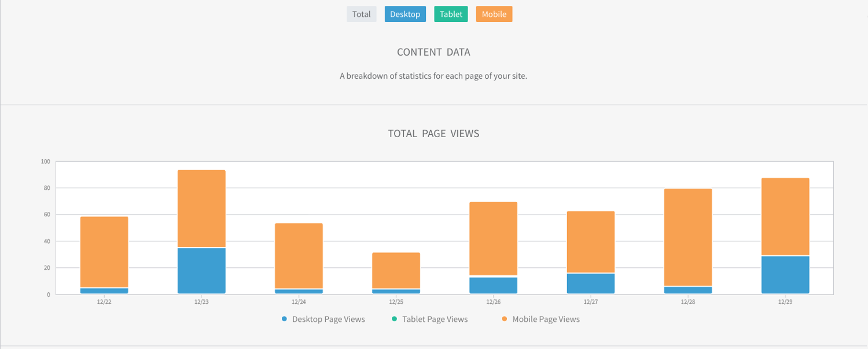This screenshot has height=349, width=868.
Task: Select the green Tablet filter button
Action: (451, 14)
